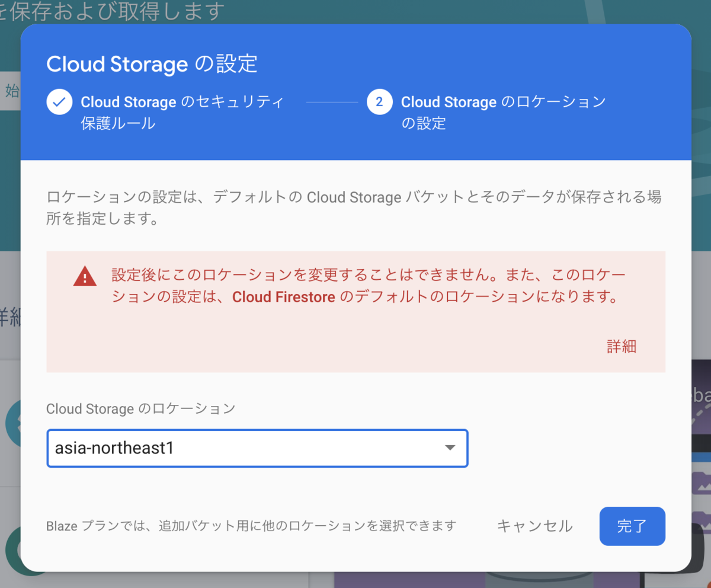Select the セキュリティ保護ルール step label
This screenshot has height=588, width=711.
pos(182,113)
